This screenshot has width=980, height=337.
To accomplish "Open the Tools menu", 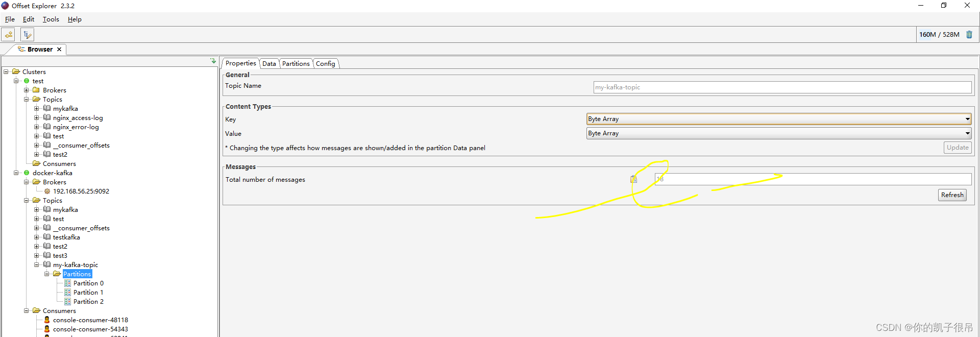I will [x=51, y=19].
